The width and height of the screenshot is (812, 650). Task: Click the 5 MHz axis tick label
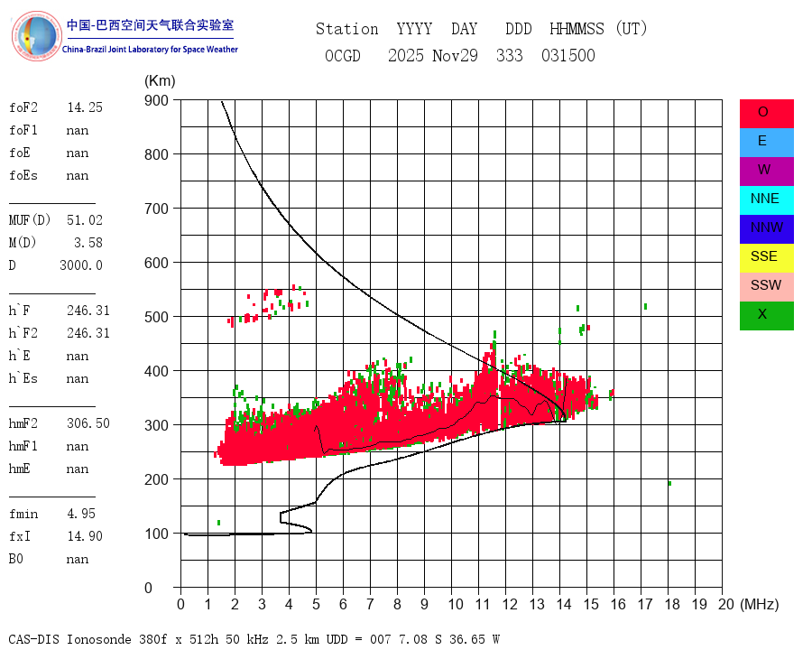316,604
